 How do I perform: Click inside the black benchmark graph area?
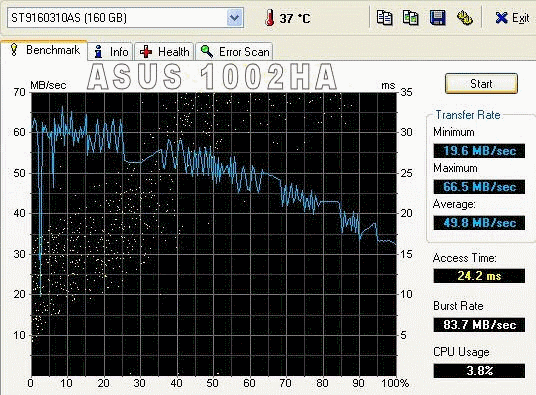[x=214, y=234]
